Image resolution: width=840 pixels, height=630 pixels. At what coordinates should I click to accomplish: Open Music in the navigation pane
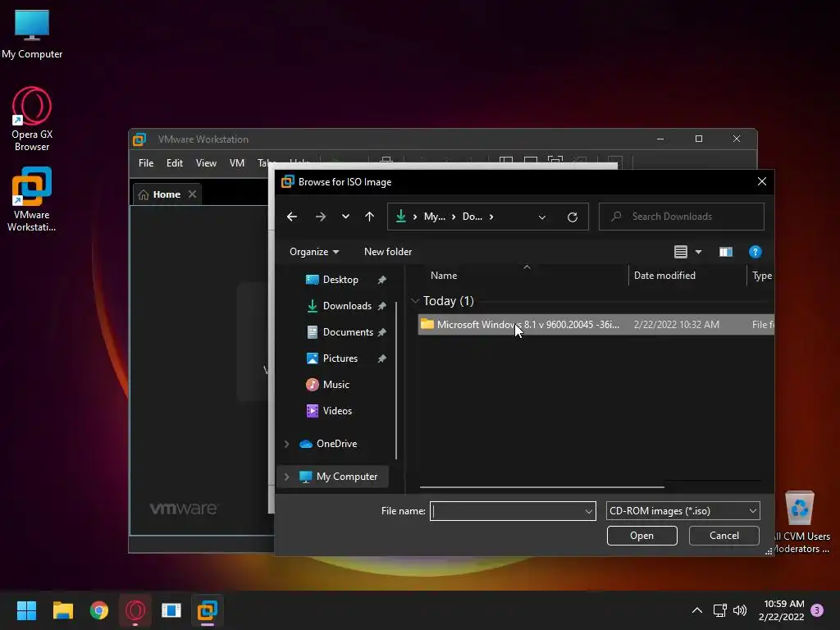(x=336, y=385)
